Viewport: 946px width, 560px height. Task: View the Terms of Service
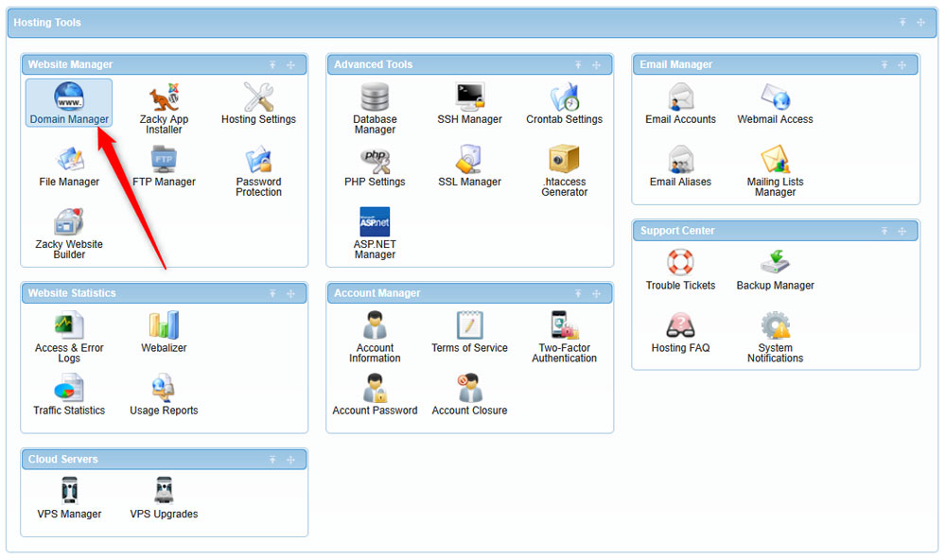(469, 329)
